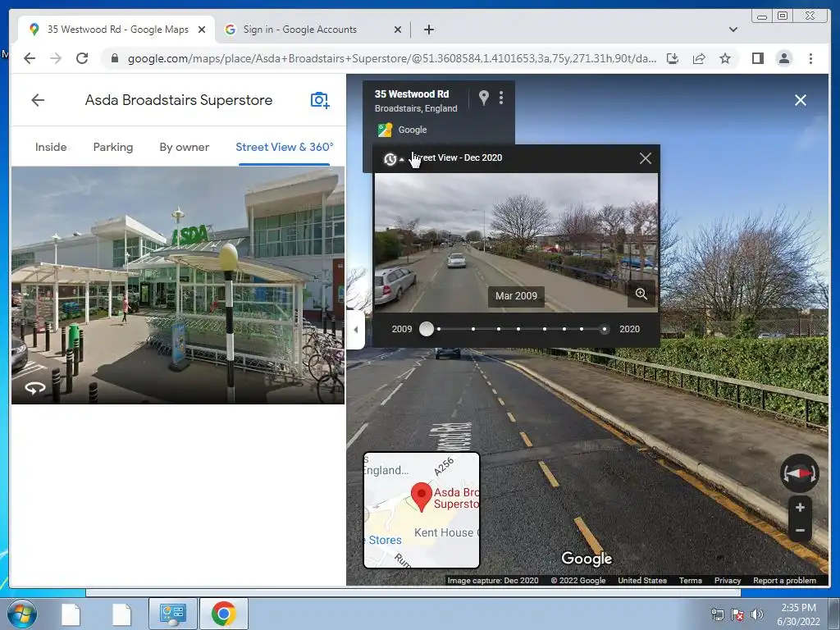The width and height of the screenshot is (840, 630).
Task: Open the Terms link
Action: 690,580
